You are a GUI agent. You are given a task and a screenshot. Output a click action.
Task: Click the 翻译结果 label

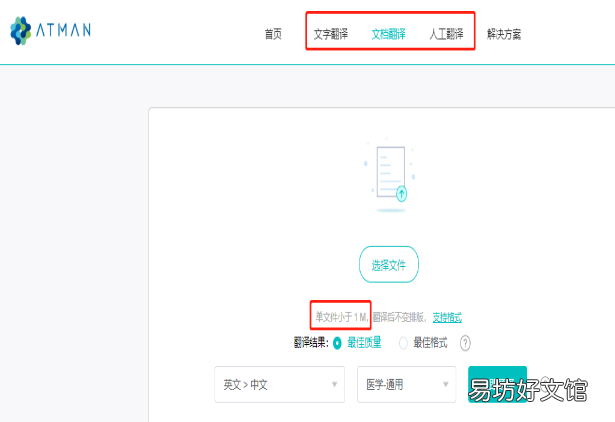[x=311, y=343]
